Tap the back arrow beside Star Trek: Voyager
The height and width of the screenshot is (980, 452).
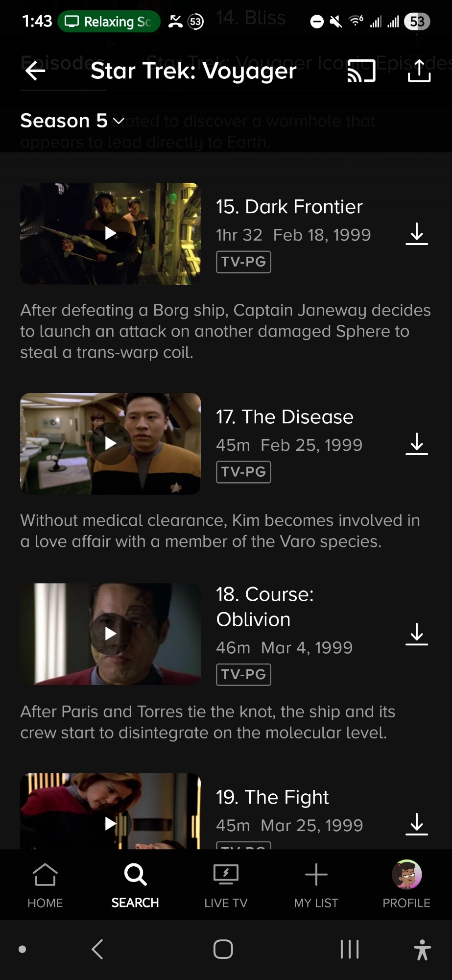tap(35, 71)
